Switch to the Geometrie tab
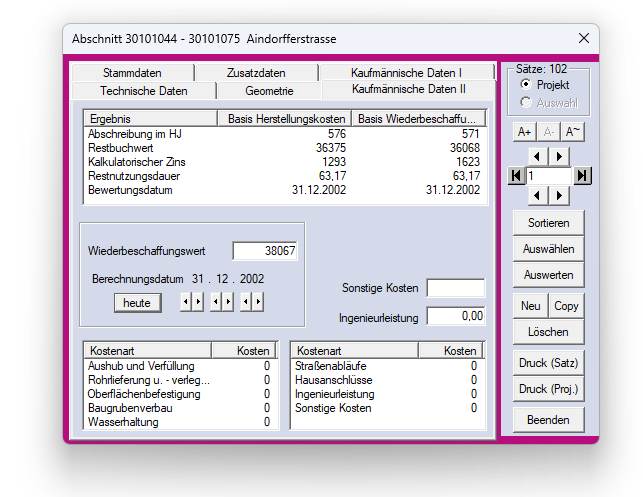 coord(269,91)
